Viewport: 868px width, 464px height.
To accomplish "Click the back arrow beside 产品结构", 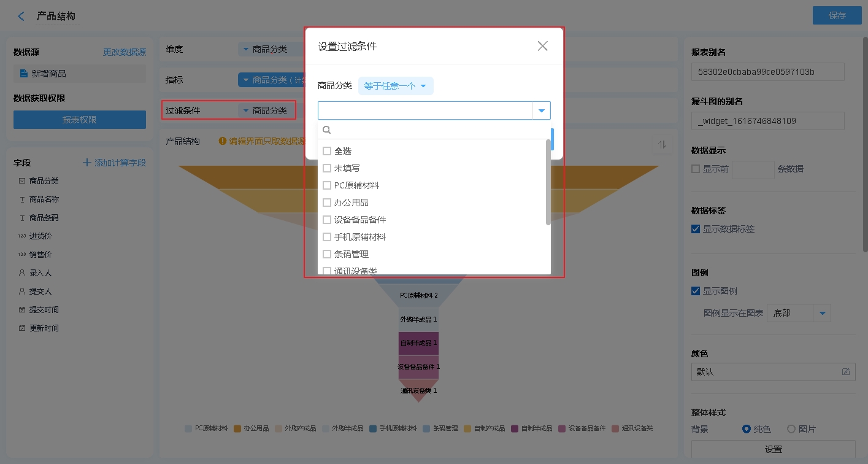I will tap(21, 17).
